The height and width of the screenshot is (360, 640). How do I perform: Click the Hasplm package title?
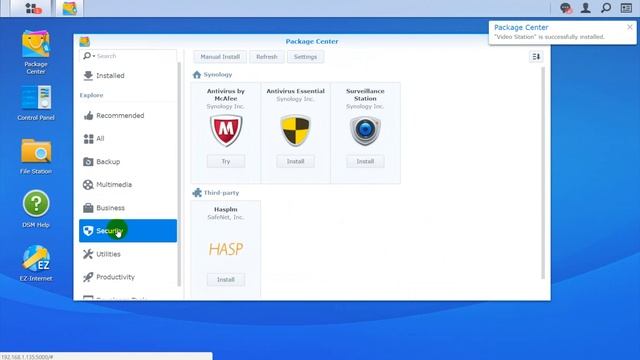pos(226,209)
